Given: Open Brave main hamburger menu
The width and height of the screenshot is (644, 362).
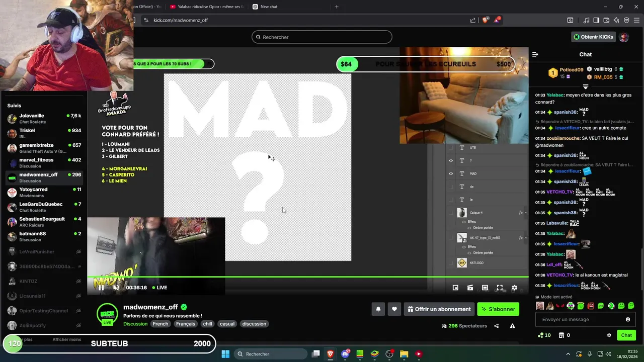Looking at the screenshot, I should [x=636, y=20].
